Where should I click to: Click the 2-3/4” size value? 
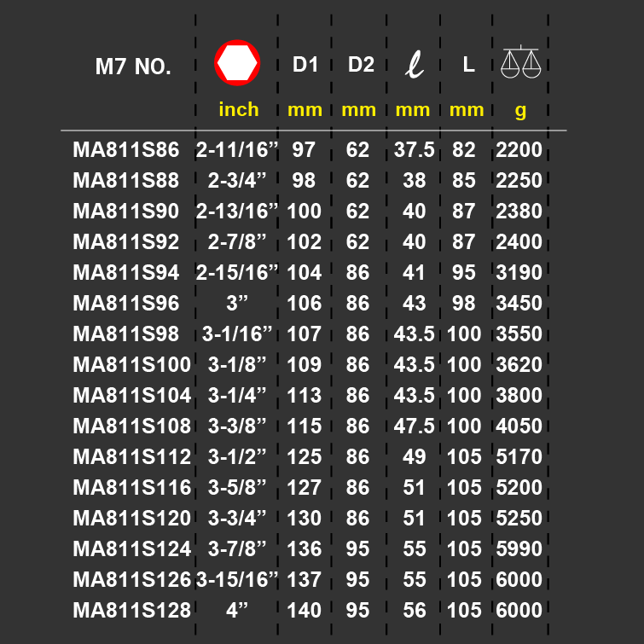[237, 180]
